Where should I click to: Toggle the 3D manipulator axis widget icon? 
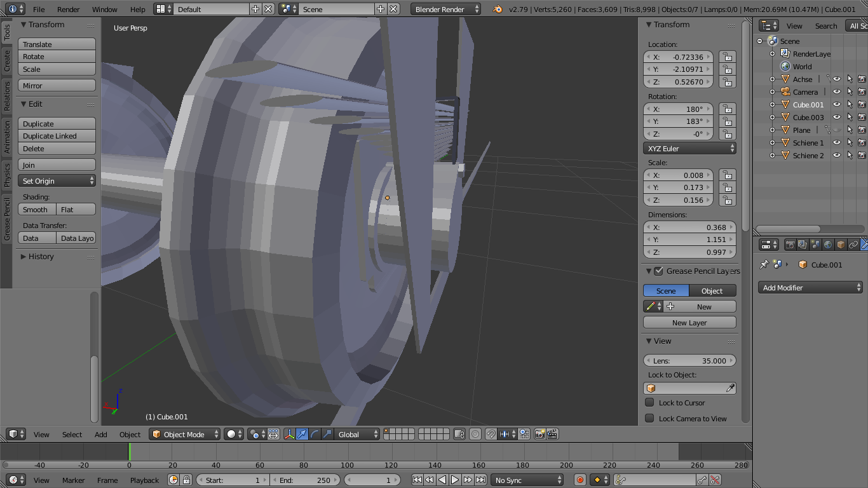(290, 434)
